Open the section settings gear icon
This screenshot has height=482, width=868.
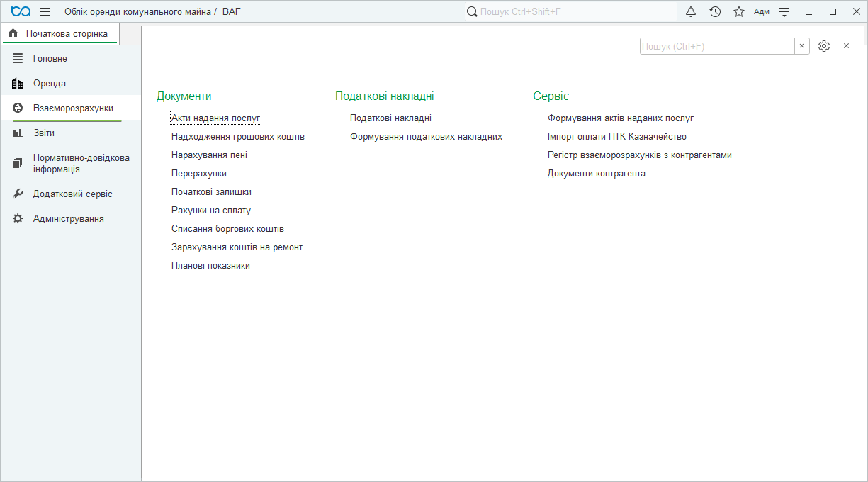pyautogui.click(x=823, y=46)
